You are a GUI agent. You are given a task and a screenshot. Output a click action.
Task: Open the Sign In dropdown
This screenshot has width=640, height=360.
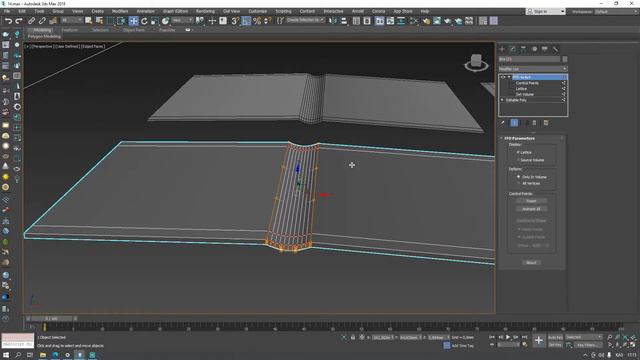coord(546,11)
